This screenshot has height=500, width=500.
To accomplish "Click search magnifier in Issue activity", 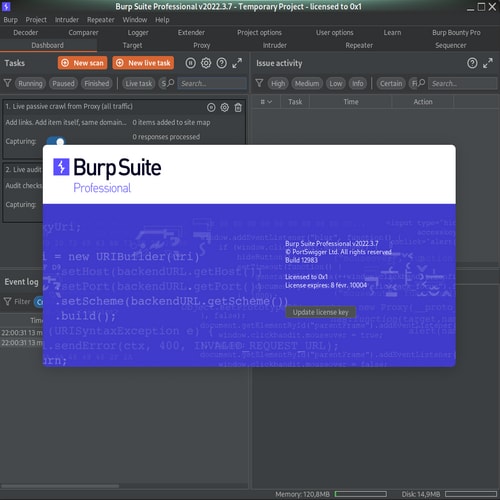I will (x=421, y=82).
